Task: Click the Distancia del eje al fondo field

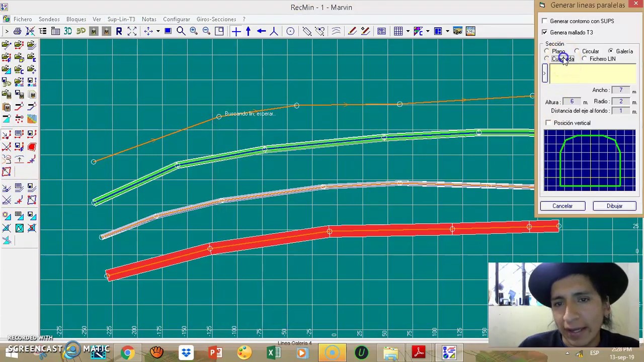Action: 621,111
